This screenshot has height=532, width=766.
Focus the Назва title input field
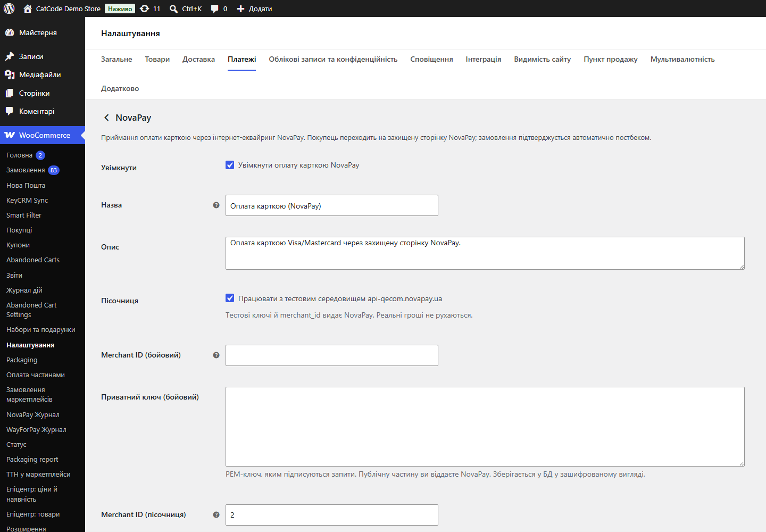click(332, 205)
